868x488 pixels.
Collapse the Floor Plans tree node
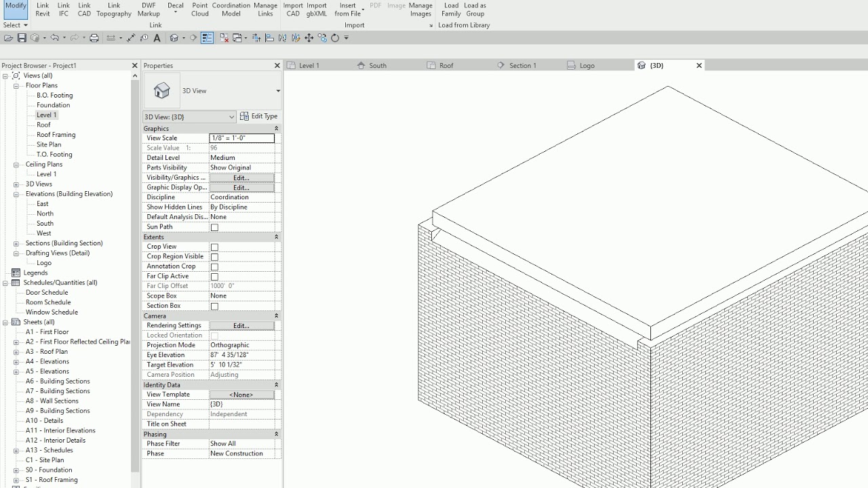pos(16,85)
